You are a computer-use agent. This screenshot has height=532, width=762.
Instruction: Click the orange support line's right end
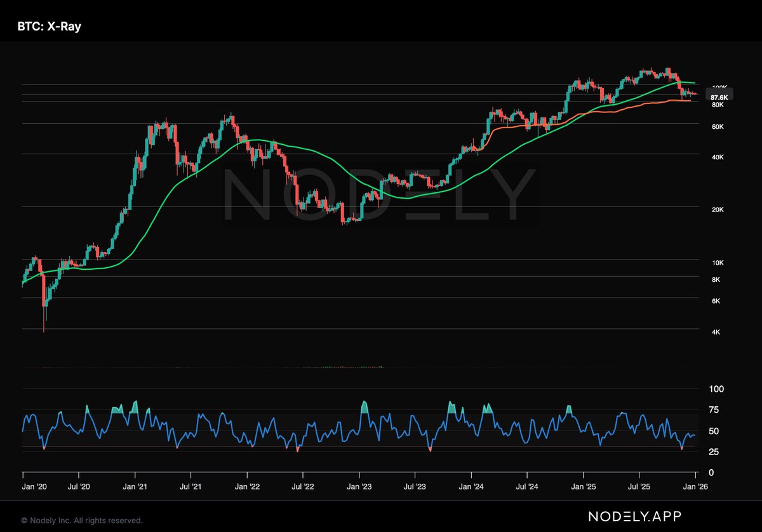click(x=690, y=100)
